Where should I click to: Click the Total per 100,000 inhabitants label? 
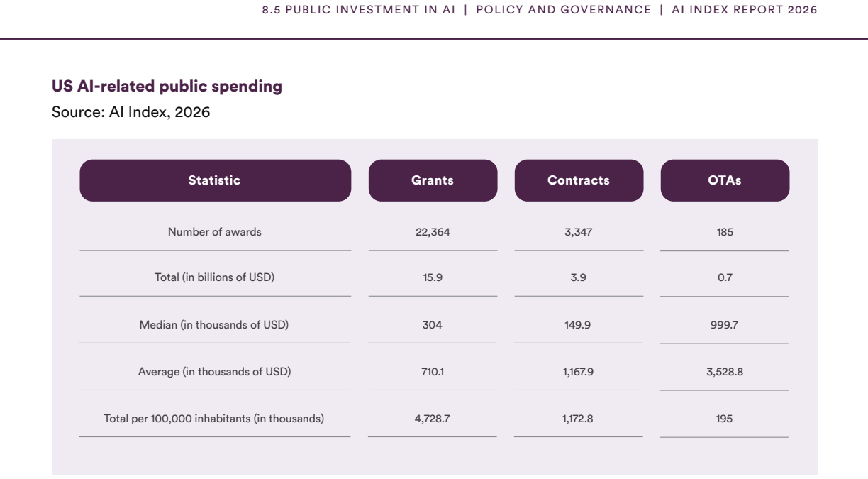coord(214,419)
